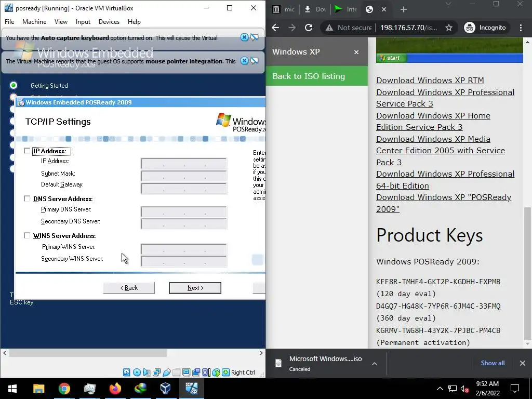Click the Next button in setup wizard
The image size is (532, 399).
click(195, 288)
